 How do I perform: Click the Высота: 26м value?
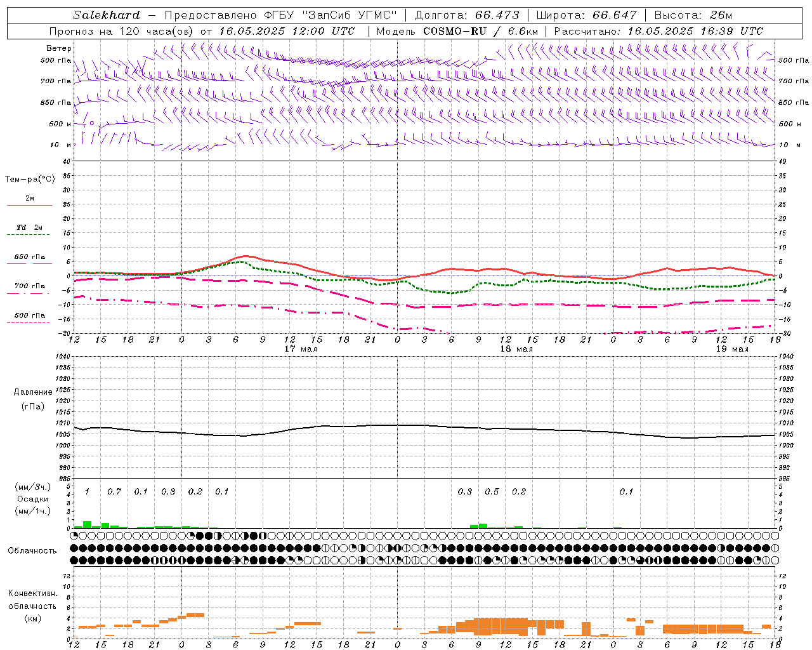click(x=693, y=15)
